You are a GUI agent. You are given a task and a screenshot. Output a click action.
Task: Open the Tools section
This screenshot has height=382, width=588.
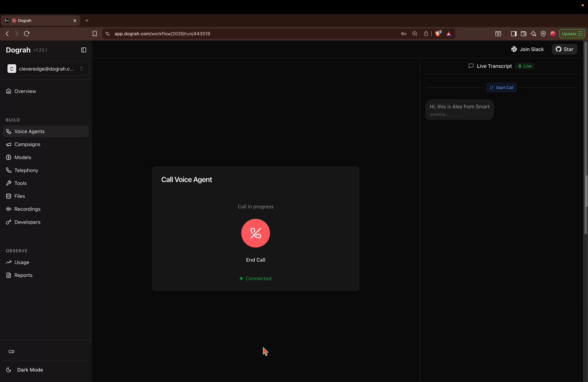click(46, 183)
